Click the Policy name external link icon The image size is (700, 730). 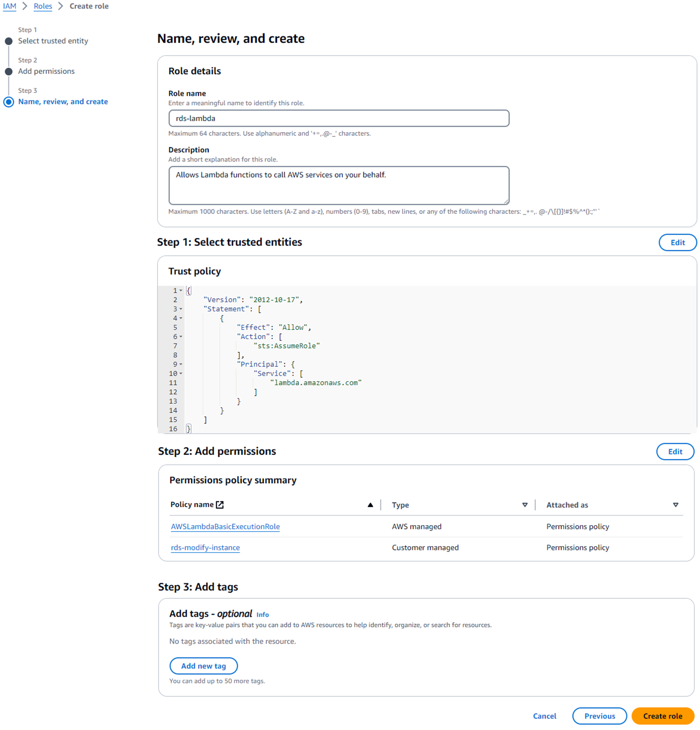(x=220, y=505)
